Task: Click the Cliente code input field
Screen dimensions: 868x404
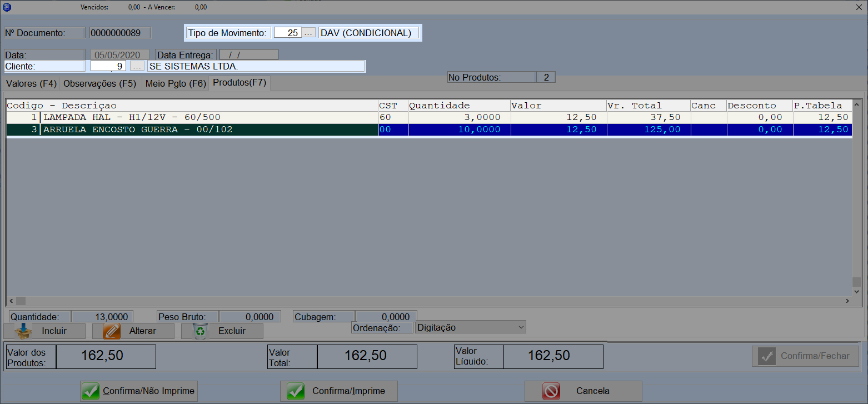Action: (108, 66)
